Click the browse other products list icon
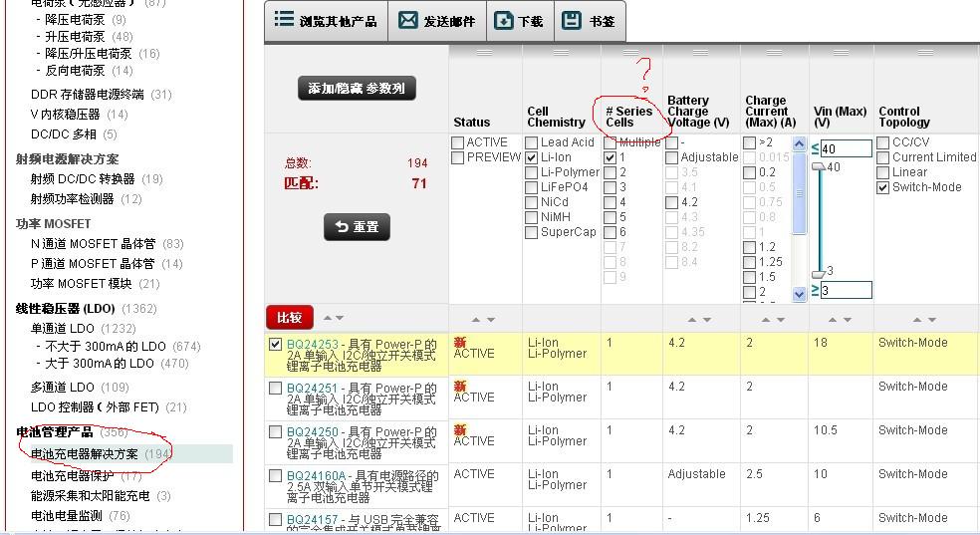The width and height of the screenshot is (980, 535). click(x=284, y=19)
